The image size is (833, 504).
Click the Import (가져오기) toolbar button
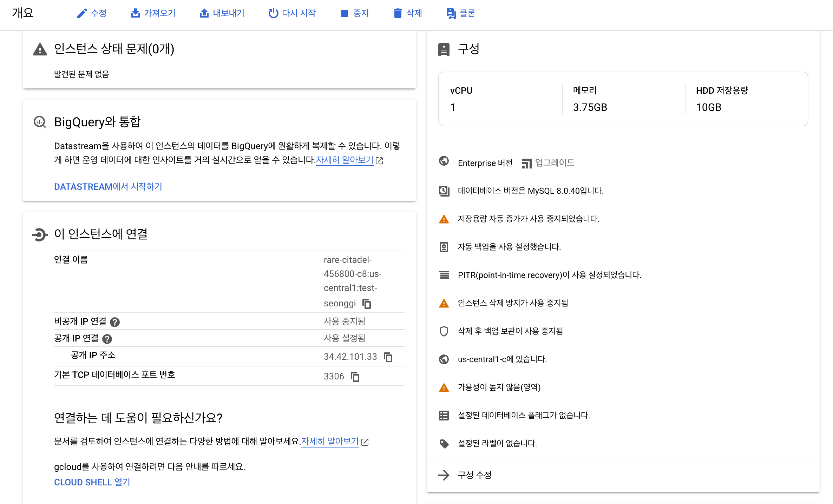(x=153, y=13)
